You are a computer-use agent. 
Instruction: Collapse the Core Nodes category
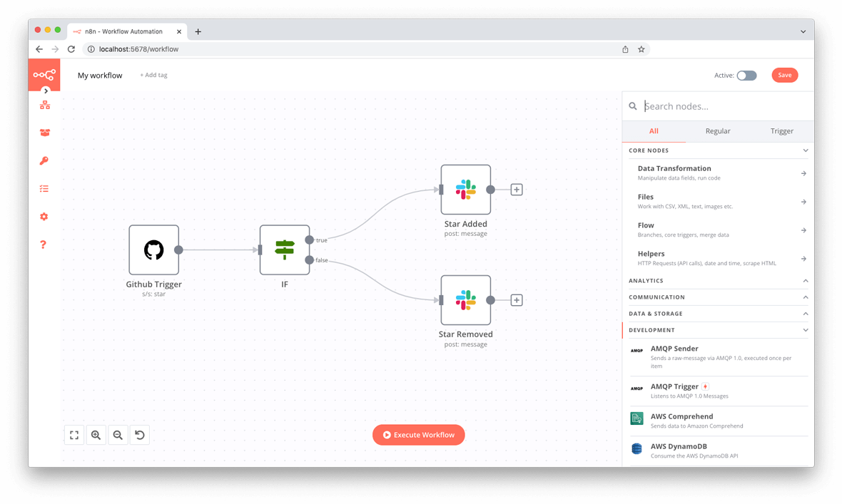click(x=805, y=151)
